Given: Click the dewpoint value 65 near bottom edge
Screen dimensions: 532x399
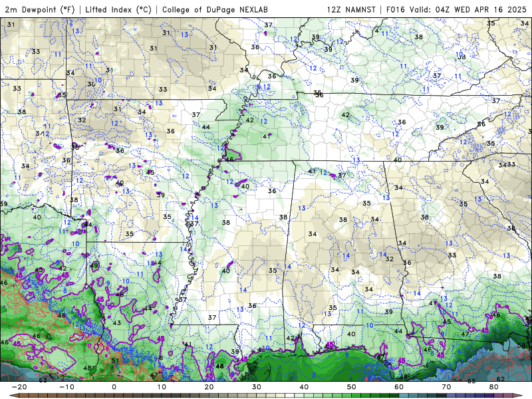Looking at the screenshot, I should 471,381.
